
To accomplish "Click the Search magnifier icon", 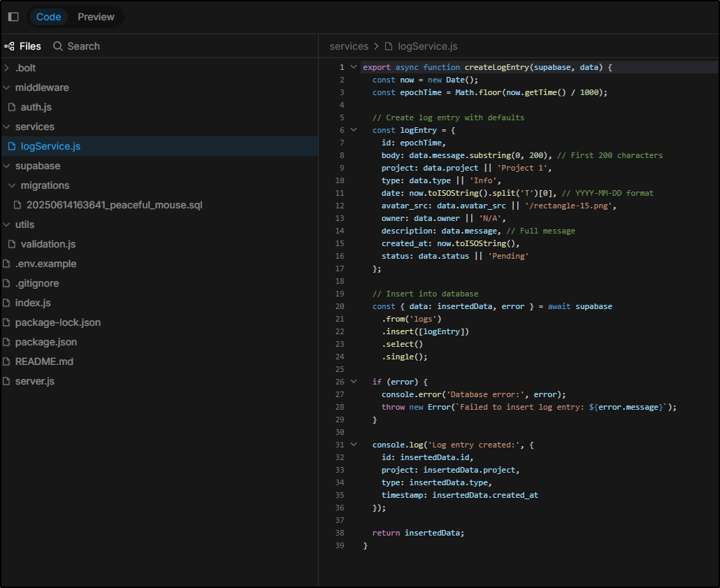I will coord(58,46).
